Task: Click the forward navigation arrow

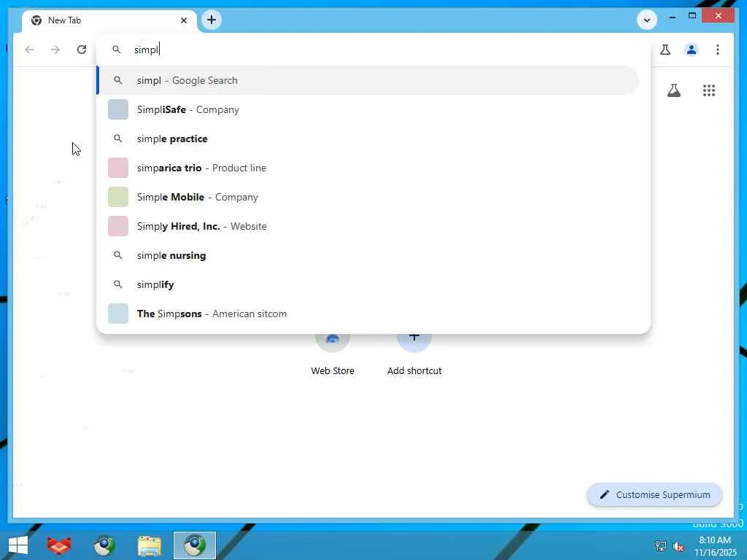Action: tap(55, 50)
